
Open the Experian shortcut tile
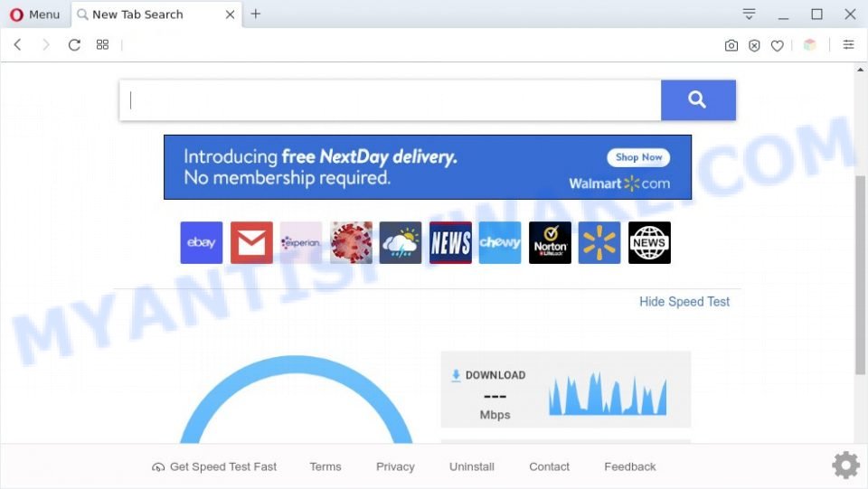tap(301, 243)
